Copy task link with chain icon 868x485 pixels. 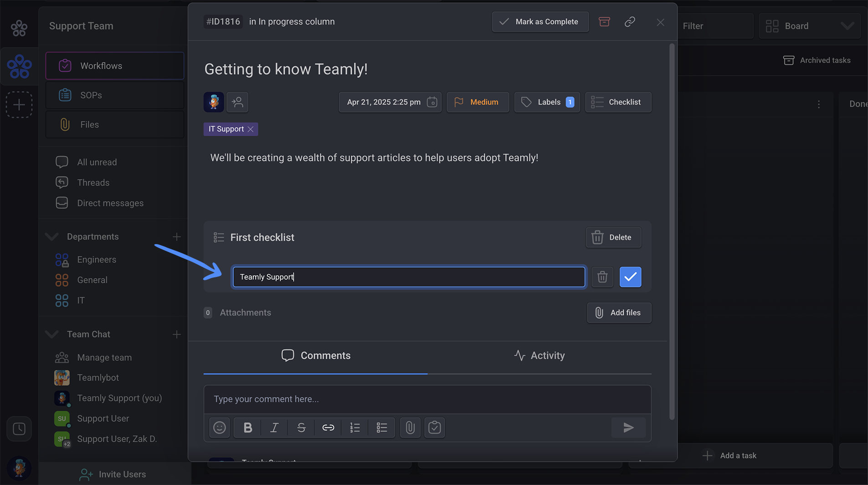(x=630, y=22)
